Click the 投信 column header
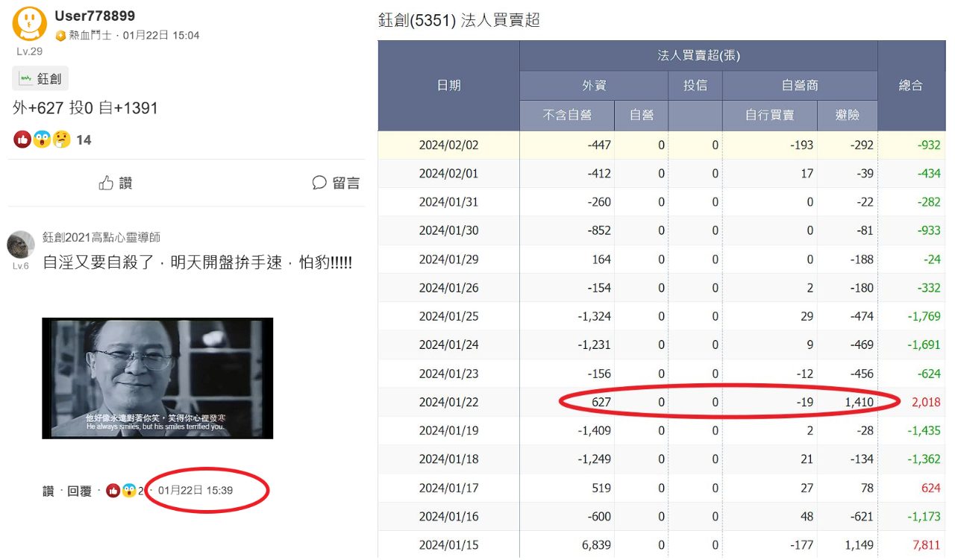Viewport: 955px width, 560px height. pos(695,86)
